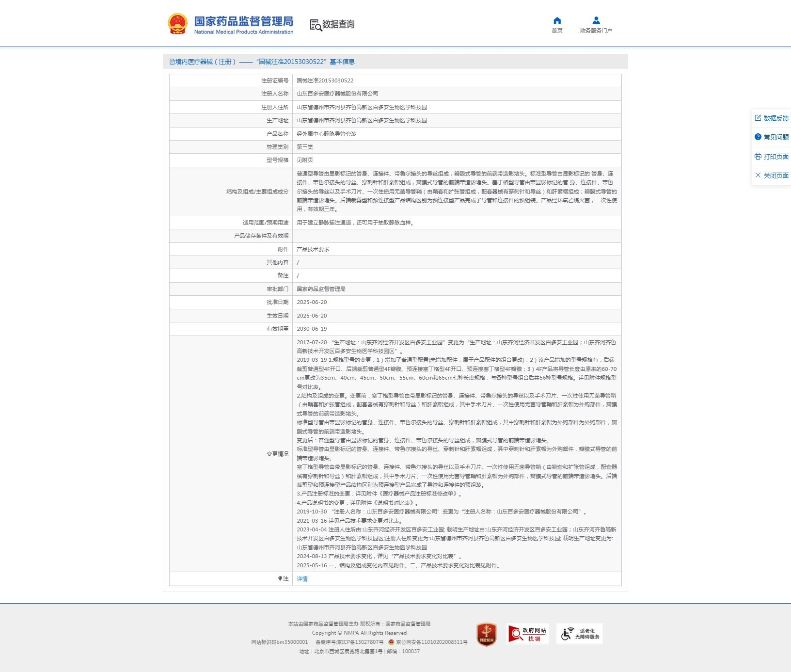
Task: Click the Copyright © NMPA footer line
Action: point(360,633)
